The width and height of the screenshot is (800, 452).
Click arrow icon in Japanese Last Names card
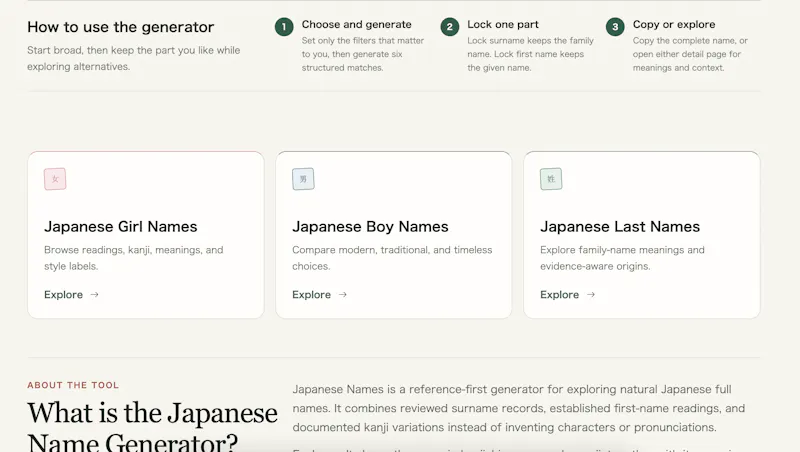click(591, 294)
